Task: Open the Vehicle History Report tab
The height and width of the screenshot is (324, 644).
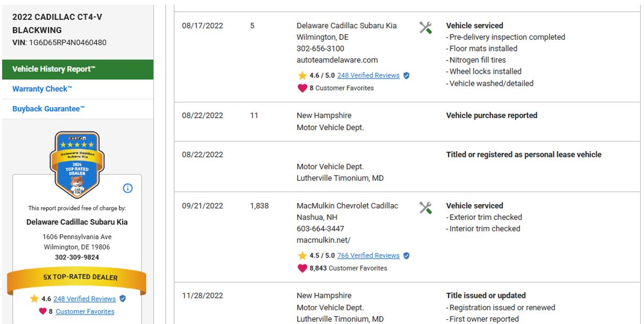Action: pos(76,69)
